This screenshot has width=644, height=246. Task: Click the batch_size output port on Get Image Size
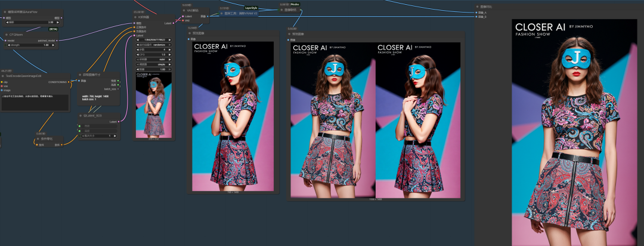tap(118, 89)
